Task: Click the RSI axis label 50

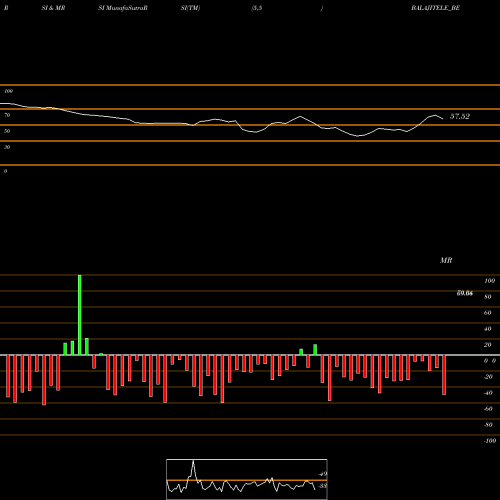Action: point(7,131)
